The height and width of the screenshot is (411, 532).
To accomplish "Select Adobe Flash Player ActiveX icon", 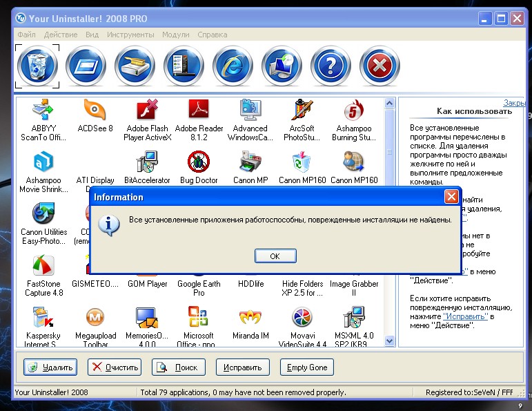I will 147,109.
